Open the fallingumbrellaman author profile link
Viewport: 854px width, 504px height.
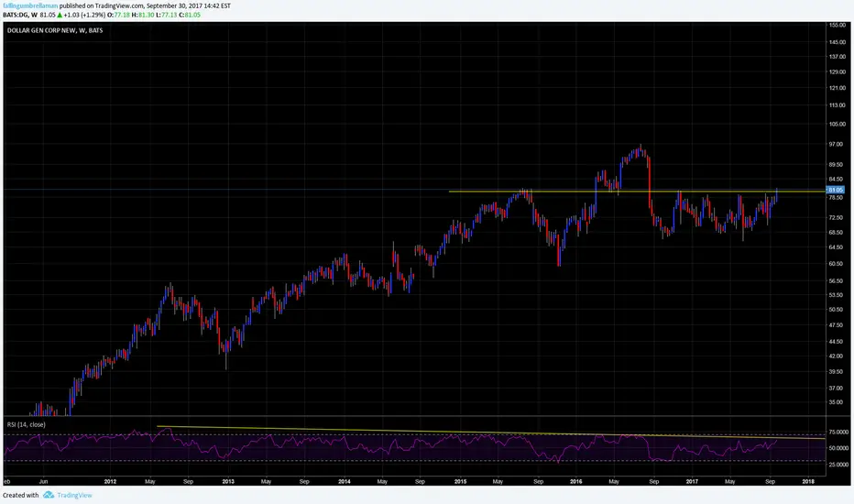click(30, 5)
